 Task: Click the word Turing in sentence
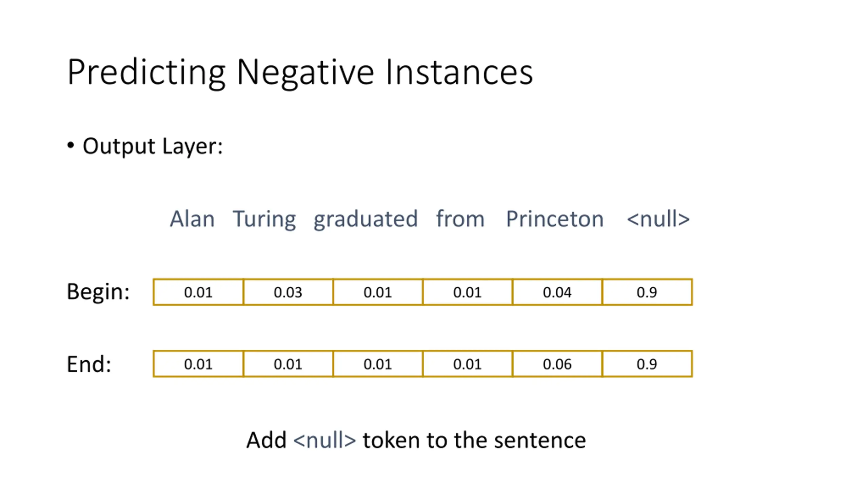pos(264,220)
